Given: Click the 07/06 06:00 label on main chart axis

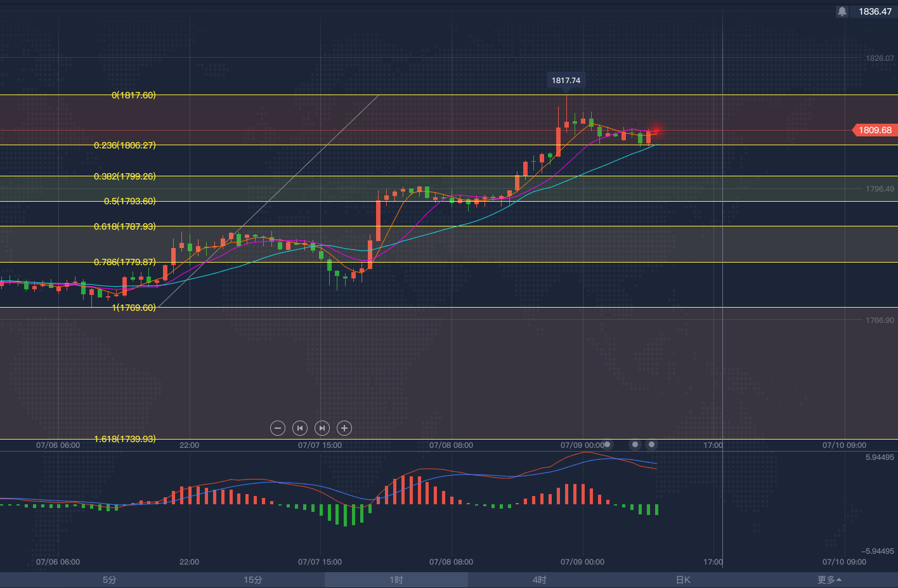Looking at the screenshot, I should pyautogui.click(x=58, y=445).
